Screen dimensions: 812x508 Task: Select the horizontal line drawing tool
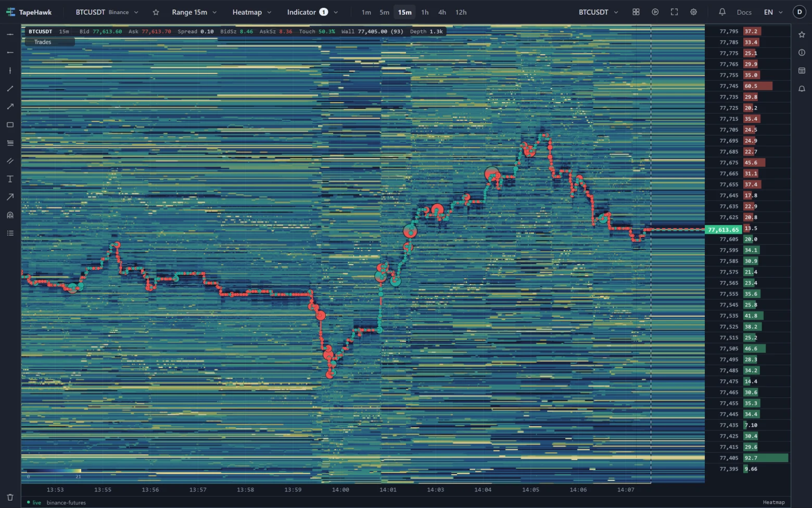point(10,34)
